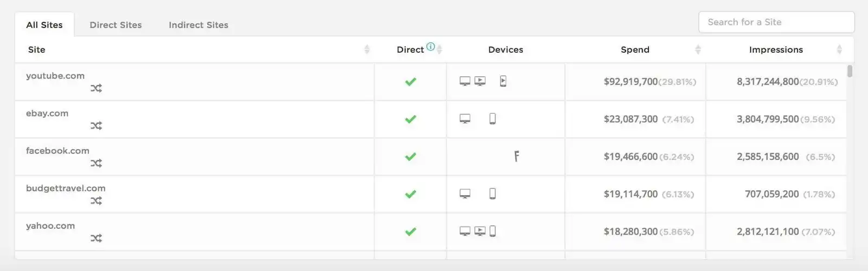The height and width of the screenshot is (271, 868).
Task: Switch to the Direct Sites tab
Action: point(116,25)
